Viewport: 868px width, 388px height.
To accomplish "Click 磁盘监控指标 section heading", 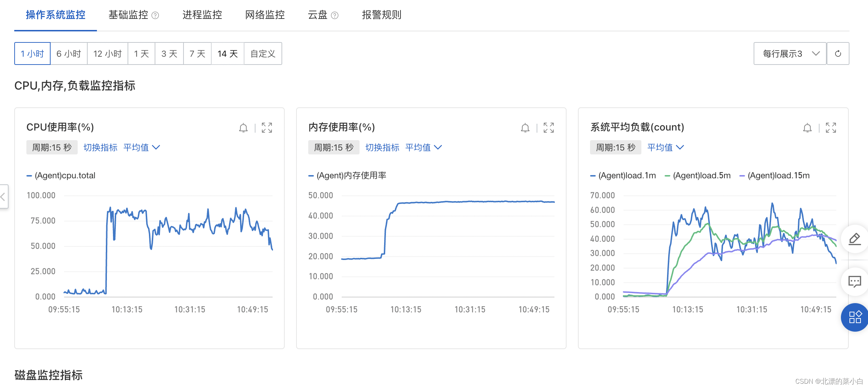I will [48, 375].
